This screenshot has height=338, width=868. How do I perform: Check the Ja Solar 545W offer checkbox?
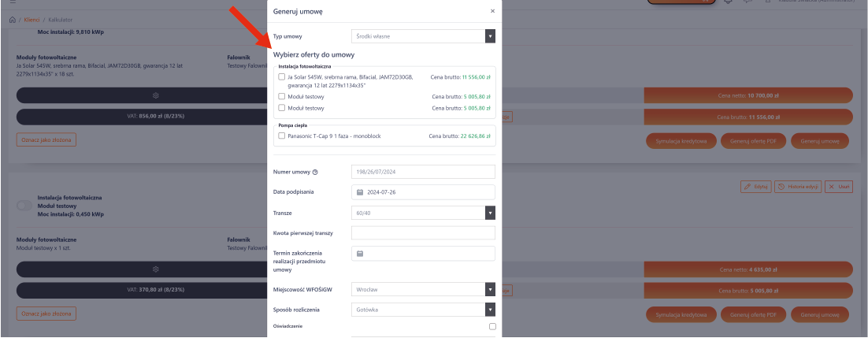(282, 77)
